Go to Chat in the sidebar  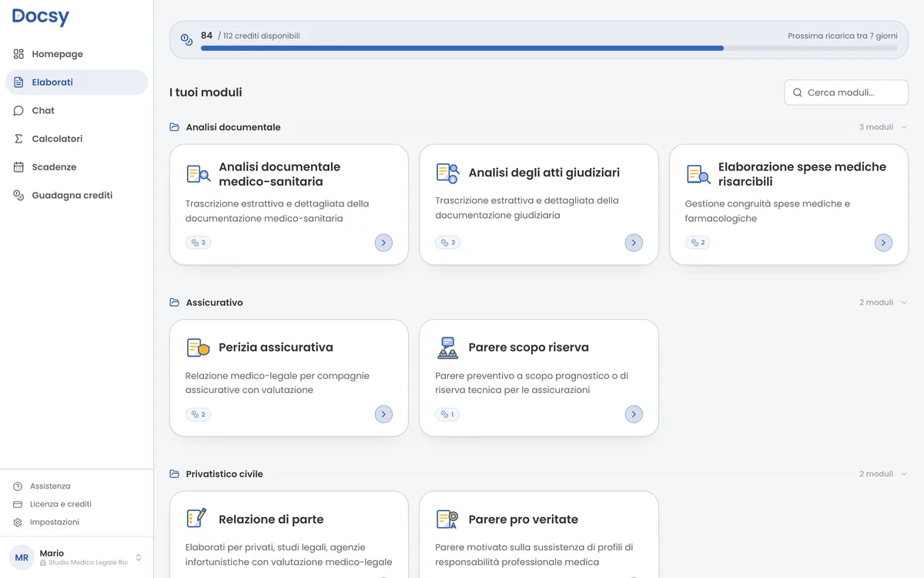[x=76, y=110]
